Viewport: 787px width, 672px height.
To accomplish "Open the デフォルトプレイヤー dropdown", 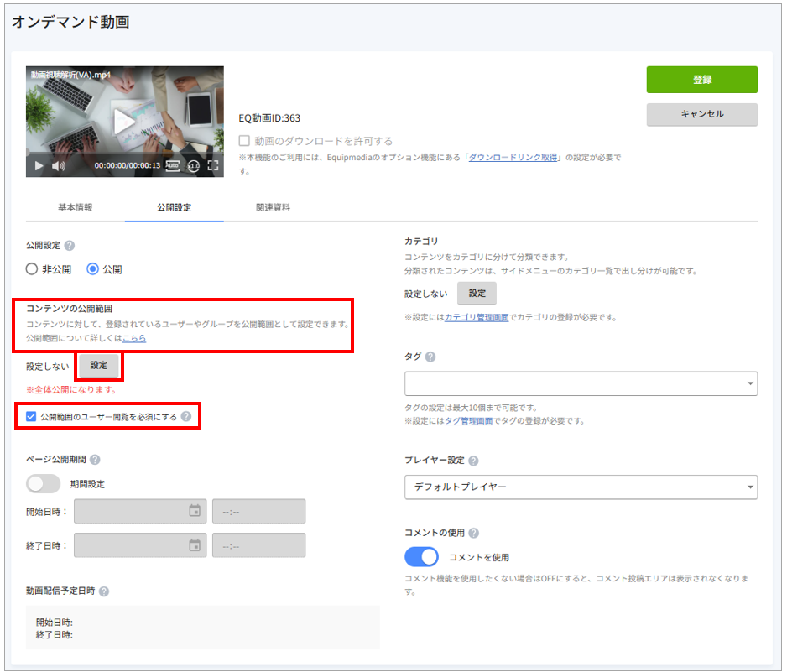I will point(581,487).
